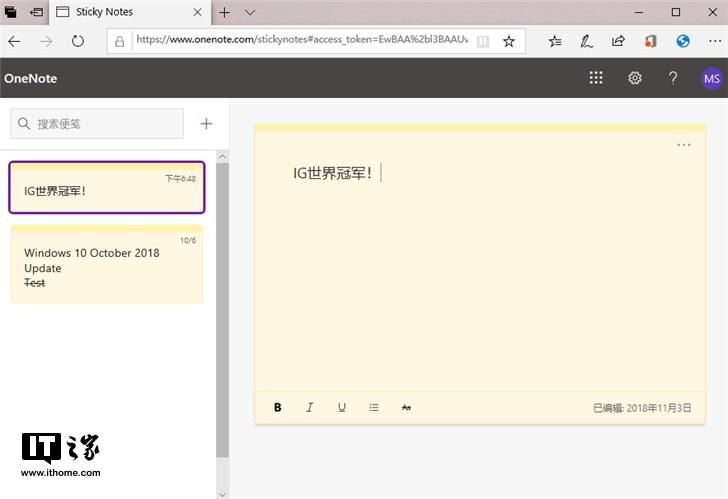Click the Office extension icon
The height and width of the screenshot is (499, 728).
pyautogui.click(x=650, y=41)
